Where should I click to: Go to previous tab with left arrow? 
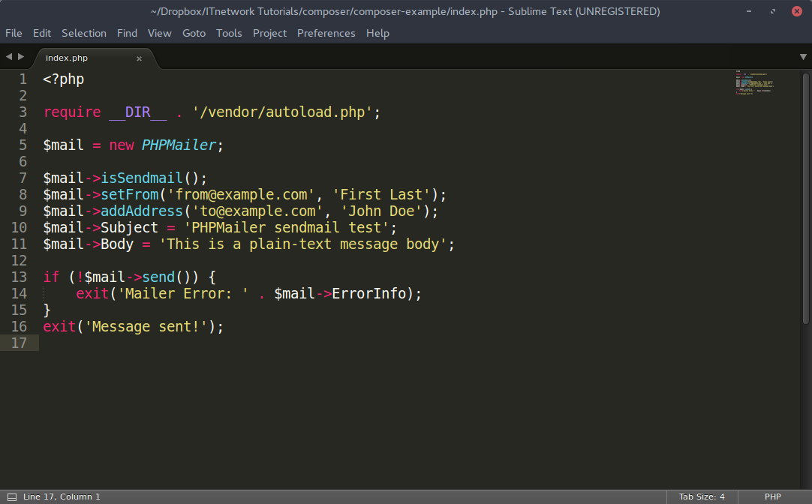point(9,56)
